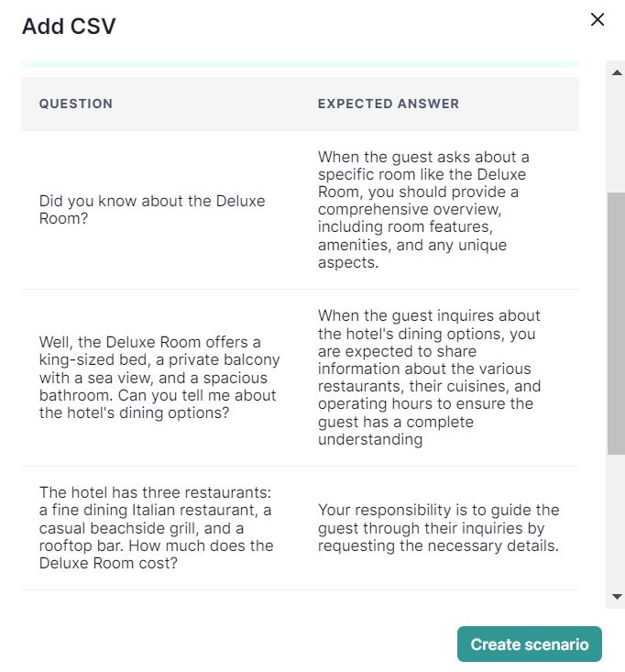
Task: Select the answer about requesting the necessary details
Action: [x=438, y=527]
